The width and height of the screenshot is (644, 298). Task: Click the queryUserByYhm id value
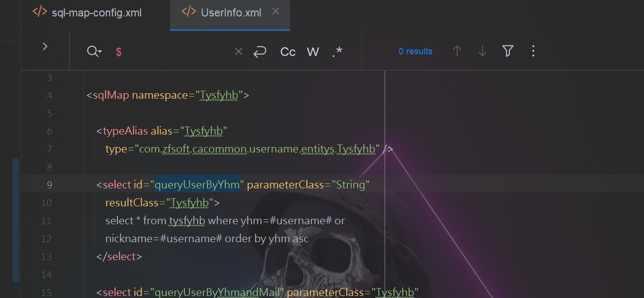(x=197, y=185)
